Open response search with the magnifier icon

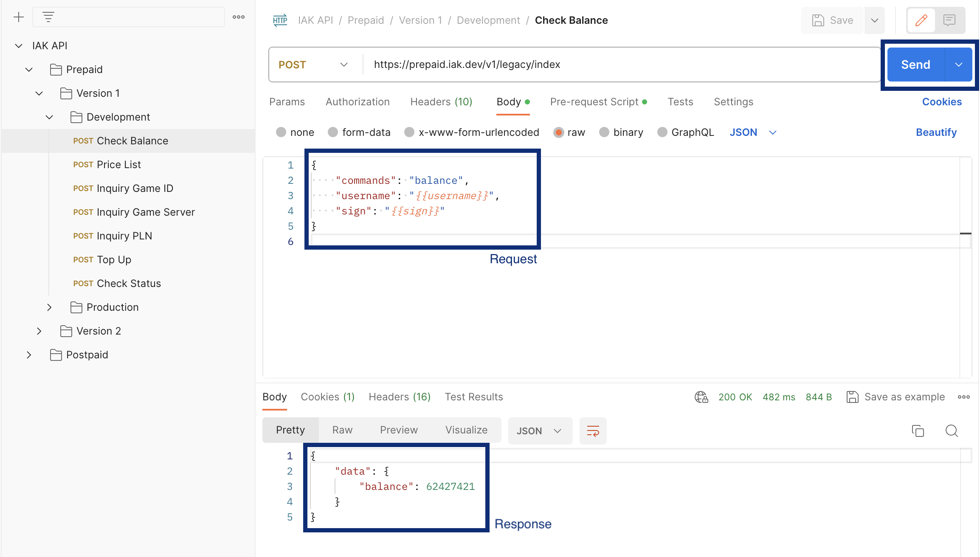coord(952,431)
